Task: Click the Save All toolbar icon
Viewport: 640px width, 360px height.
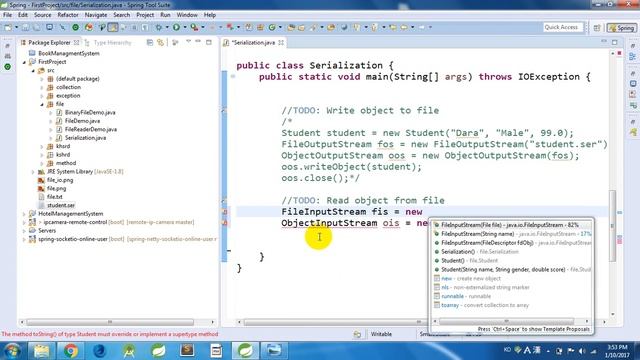Action: [36, 27]
